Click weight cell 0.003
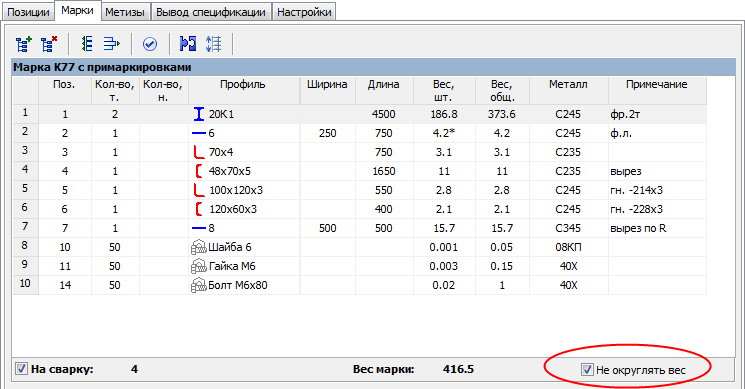Viewport: 745px width, 389px height. click(x=444, y=266)
